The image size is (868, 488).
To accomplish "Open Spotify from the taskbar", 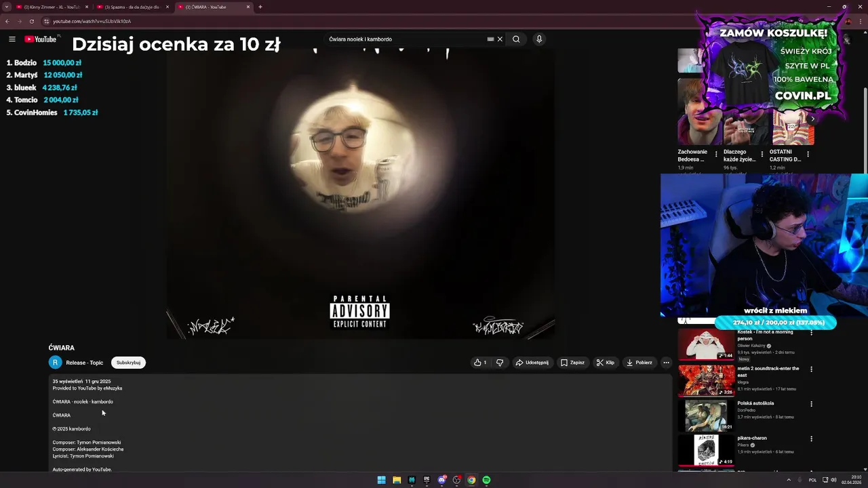I will tap(486, 480).
